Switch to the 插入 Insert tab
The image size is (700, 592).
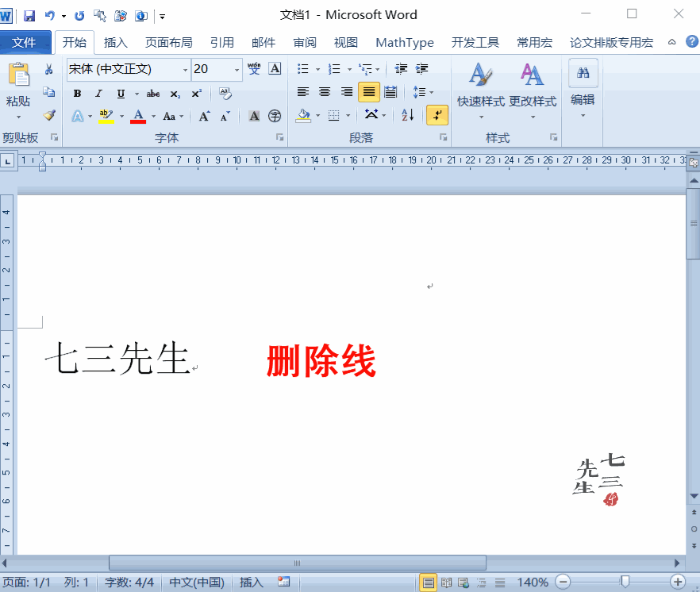pyautogui.click(x=116, y=42)
